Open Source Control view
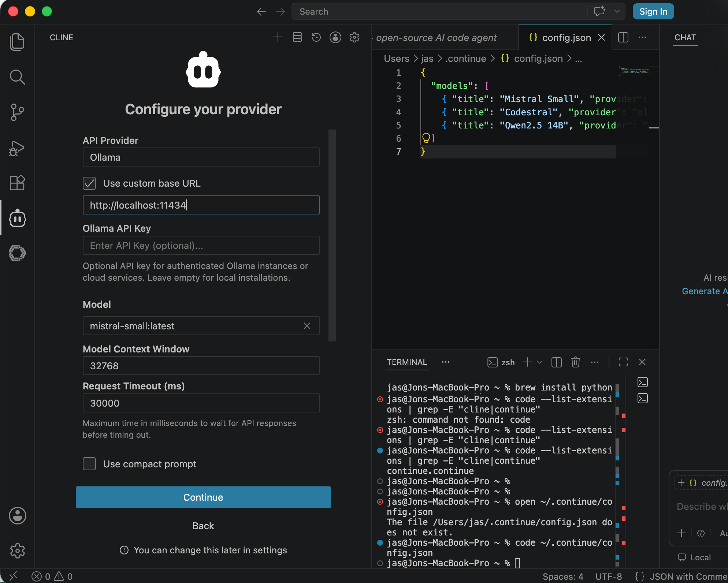Image resolution: width=728 pixels, height=583 pixels. pos(17,112)
